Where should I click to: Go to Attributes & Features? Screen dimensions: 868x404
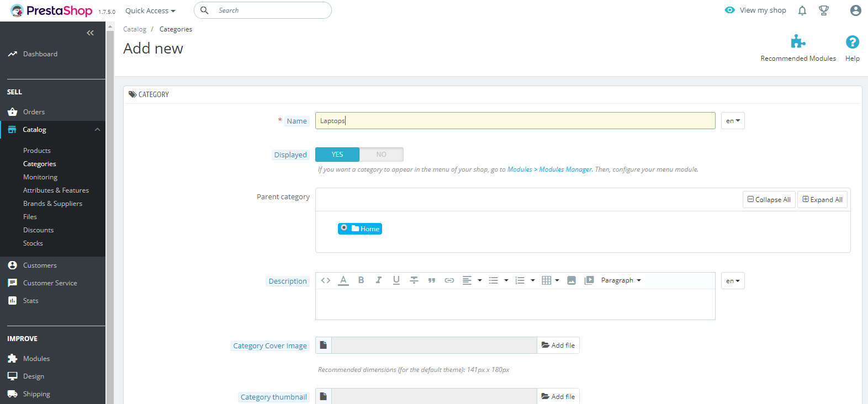click(56, 190)
